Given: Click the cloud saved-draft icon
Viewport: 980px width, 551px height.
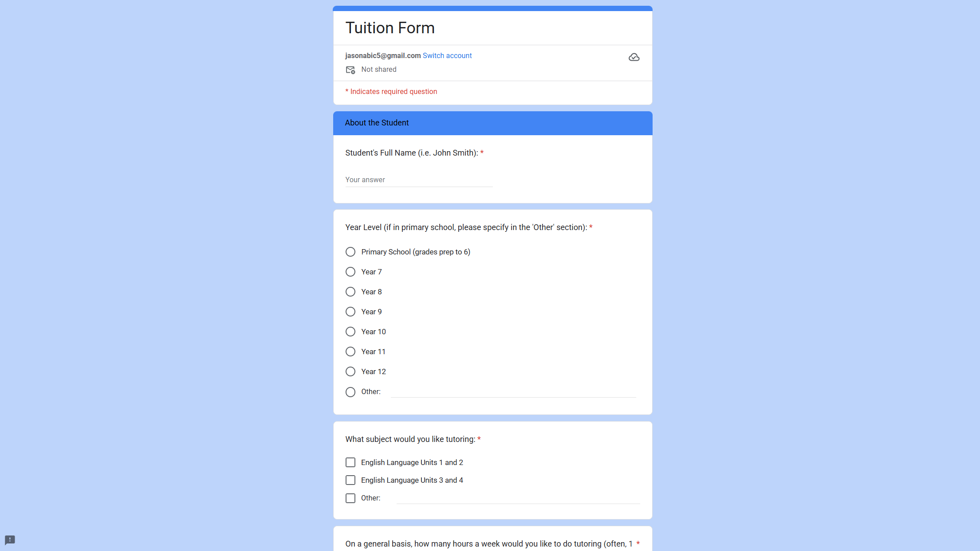Looking at the screenshot, I should 634,57.
